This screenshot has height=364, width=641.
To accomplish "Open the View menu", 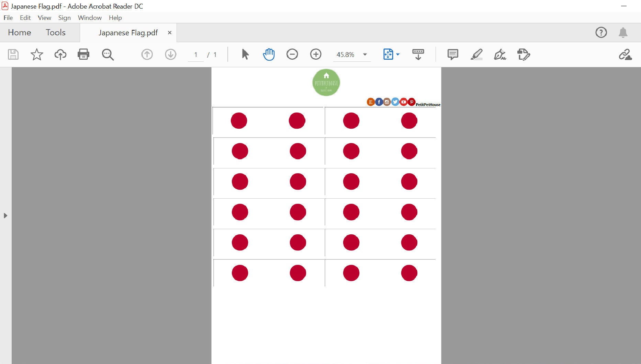I will click(x=44, y=18).
